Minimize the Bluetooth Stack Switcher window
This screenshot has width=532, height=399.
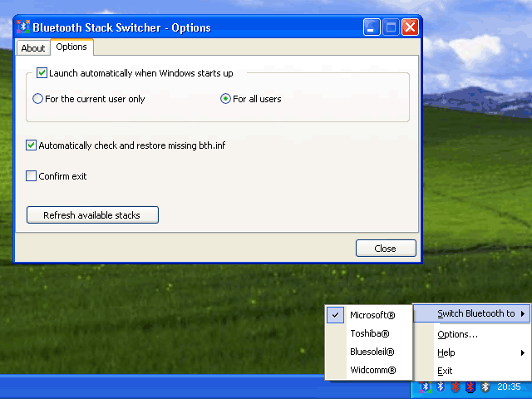pyautogui.click(x=372, y=27)
